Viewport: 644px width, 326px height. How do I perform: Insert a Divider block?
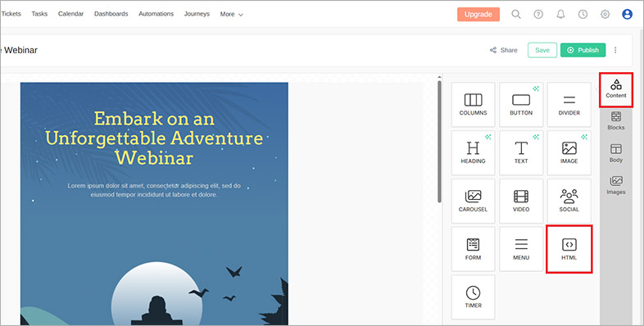tap(569, 104)
